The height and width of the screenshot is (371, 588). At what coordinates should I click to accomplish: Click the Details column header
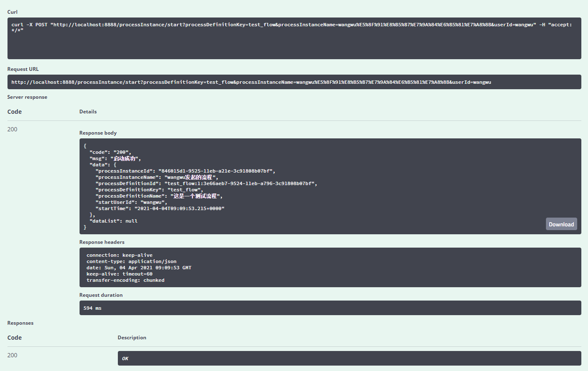click(88, 112)
